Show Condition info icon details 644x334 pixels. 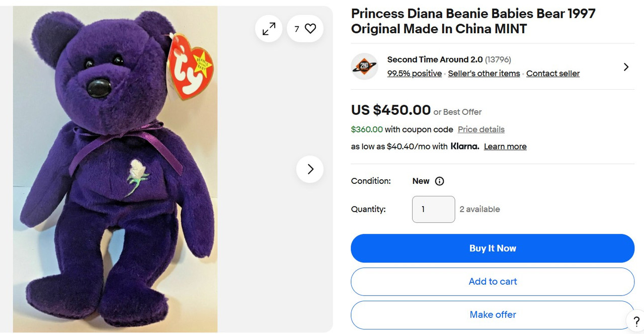[x=439, y=181]
